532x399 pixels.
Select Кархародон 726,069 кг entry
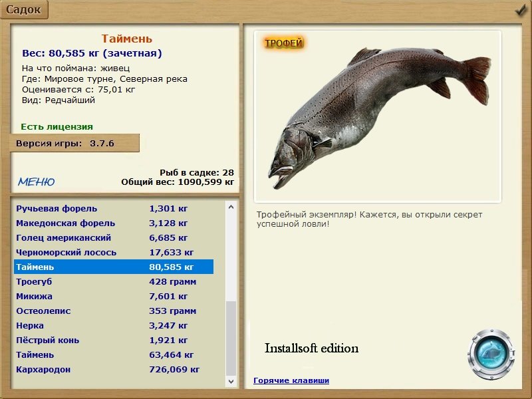pos(114,369)
